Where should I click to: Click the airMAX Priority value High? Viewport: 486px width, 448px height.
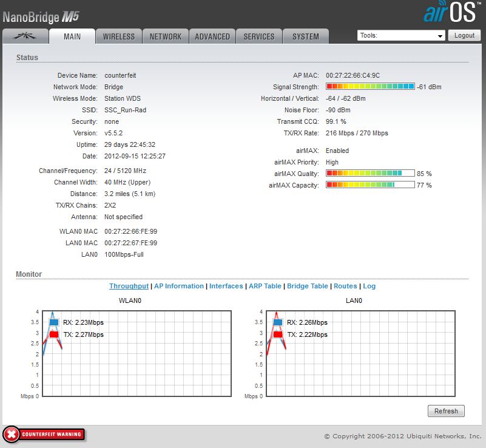(332, 162)
